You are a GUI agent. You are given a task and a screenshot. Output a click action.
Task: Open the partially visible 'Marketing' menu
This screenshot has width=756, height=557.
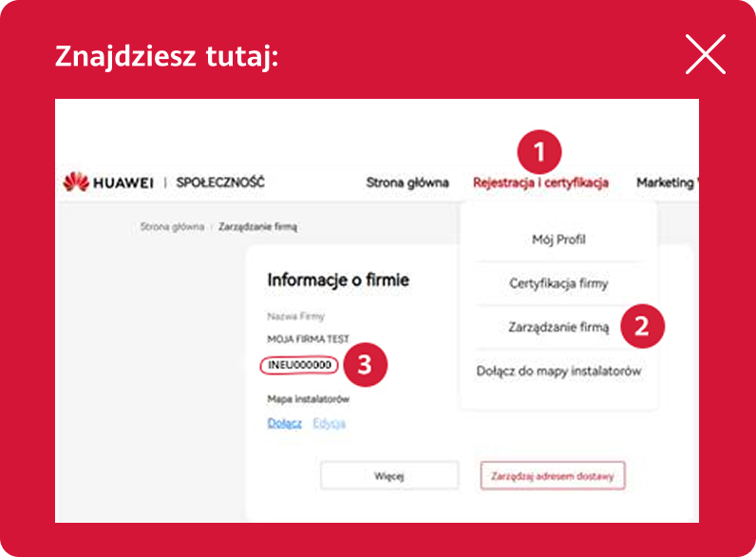point(667,182)
